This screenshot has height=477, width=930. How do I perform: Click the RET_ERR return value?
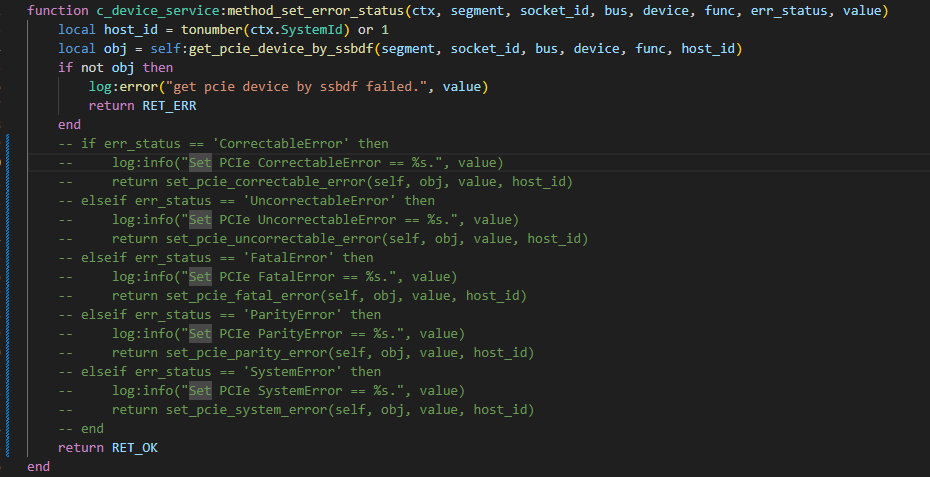[x=169, y=105]
